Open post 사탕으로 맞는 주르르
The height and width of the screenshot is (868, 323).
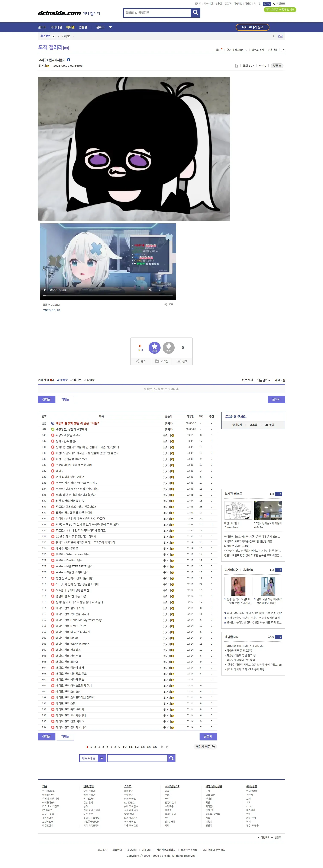coord(68,435)
